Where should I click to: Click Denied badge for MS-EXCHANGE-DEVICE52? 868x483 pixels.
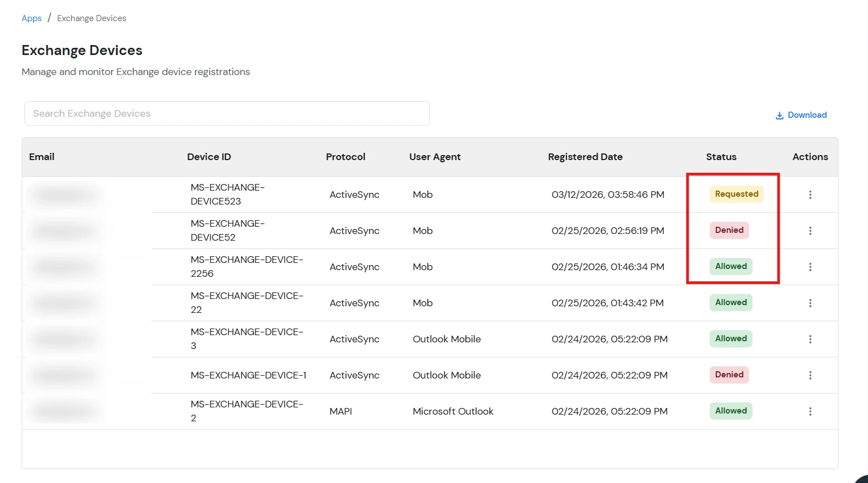pos(729,230)
